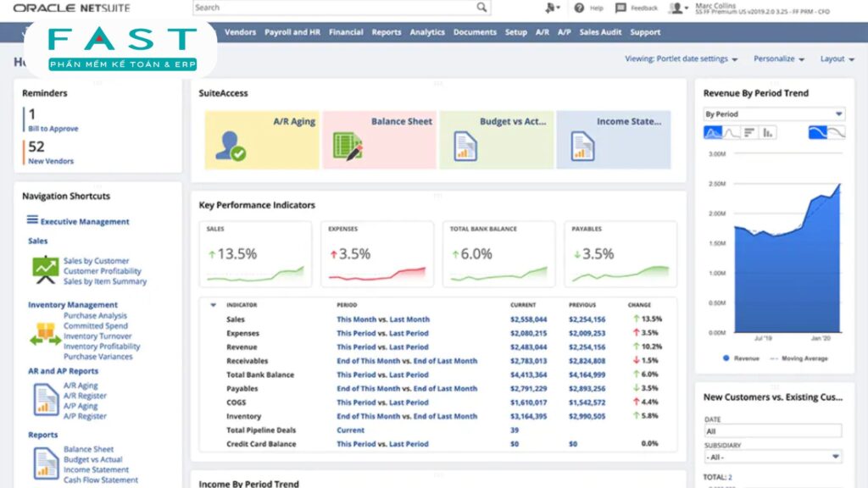Expand the Personalize dropdown
868x488 pixels.
pyautogui.click(x=779, y=58)
